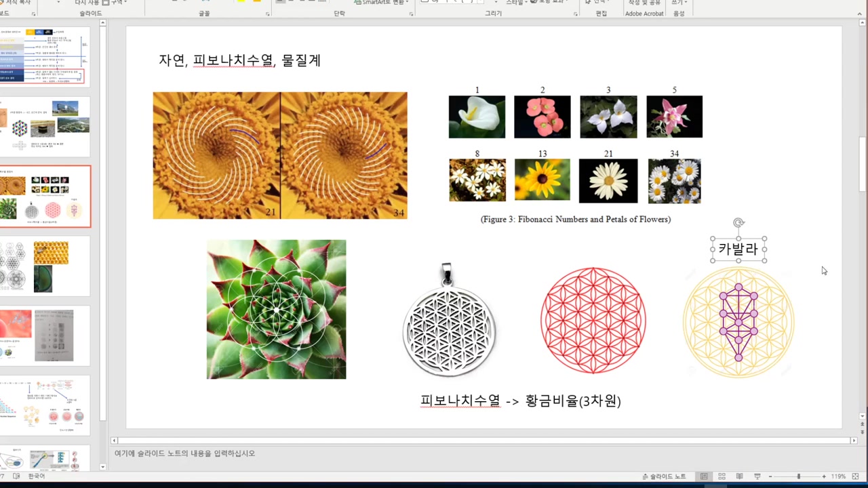
Task: Switch to Reading view
Action: 740,476
